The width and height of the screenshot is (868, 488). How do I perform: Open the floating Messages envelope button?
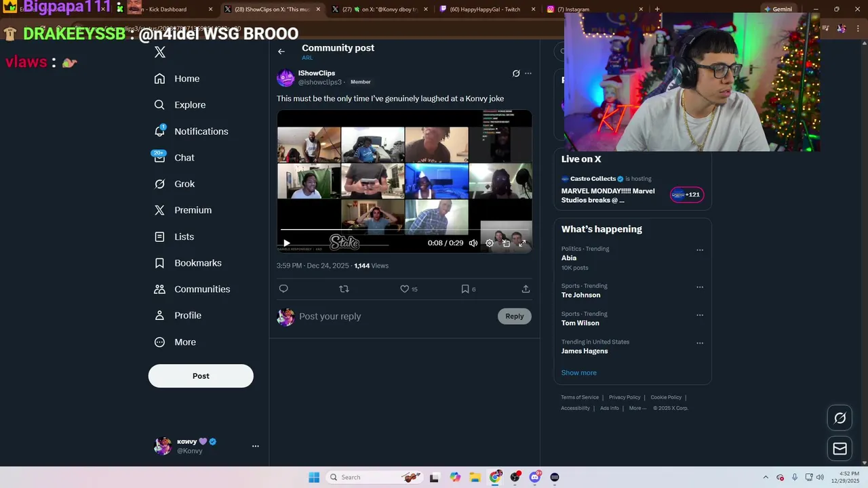pos(840,449)
